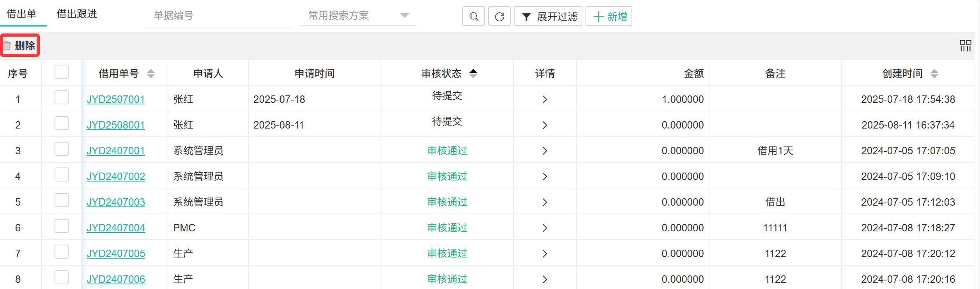Select the 借出单 tab

coord(21,14)
